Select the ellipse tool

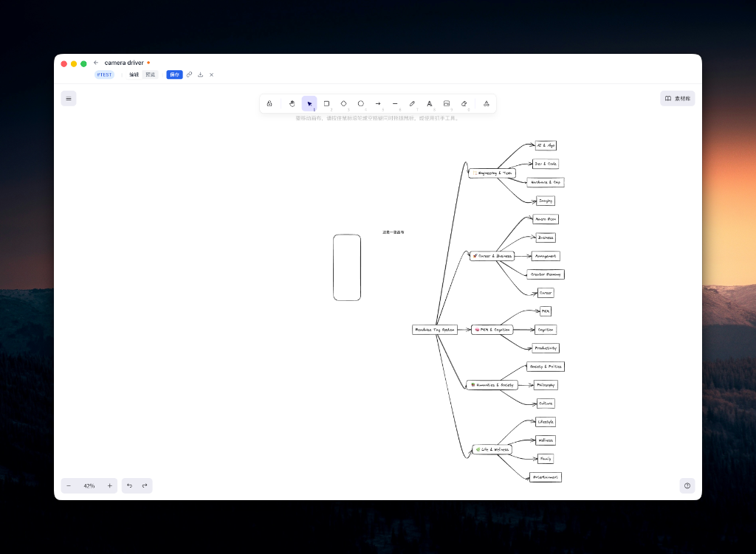(x=360, y=103)
